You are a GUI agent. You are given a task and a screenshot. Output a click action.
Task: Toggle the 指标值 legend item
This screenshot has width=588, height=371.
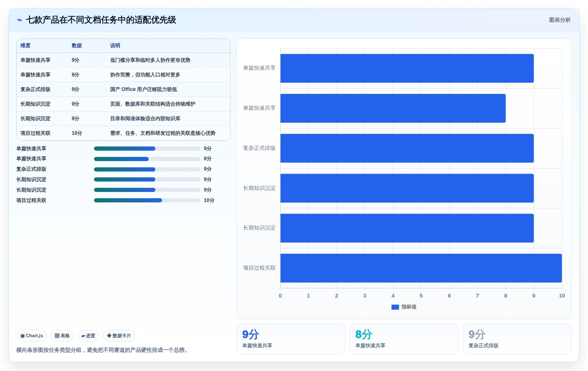point(404,307)
